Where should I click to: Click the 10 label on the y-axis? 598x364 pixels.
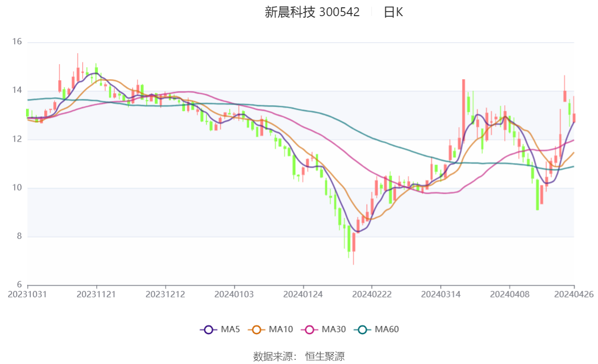(x=17, y=188)
